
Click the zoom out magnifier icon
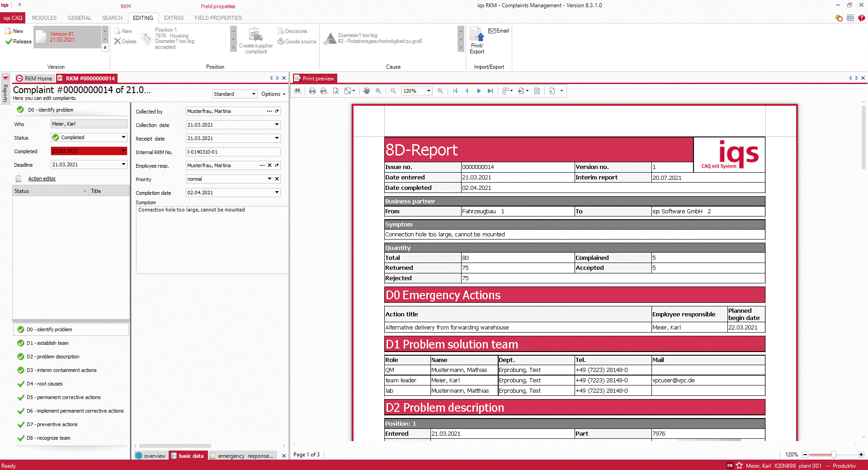(x=393, y=91)
